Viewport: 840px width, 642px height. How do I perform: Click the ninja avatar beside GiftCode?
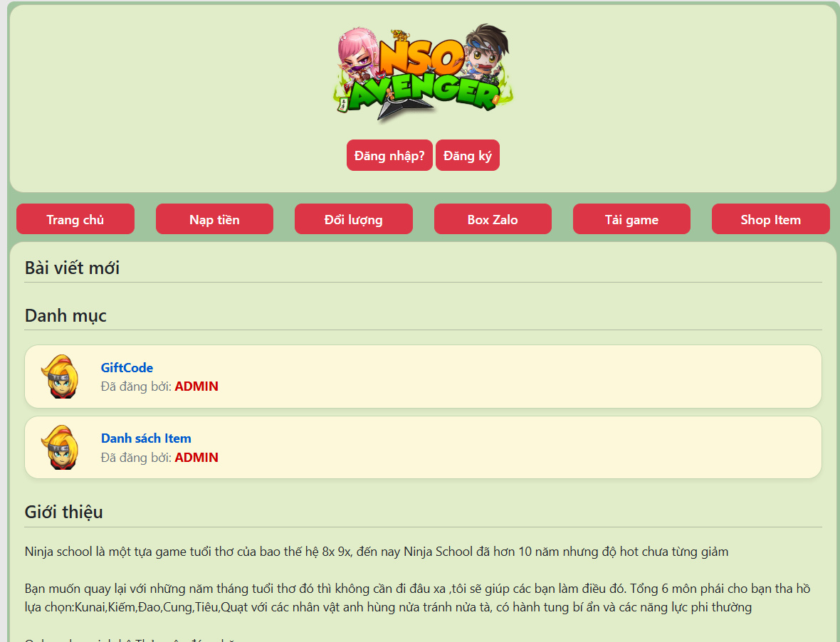[60, 377]
